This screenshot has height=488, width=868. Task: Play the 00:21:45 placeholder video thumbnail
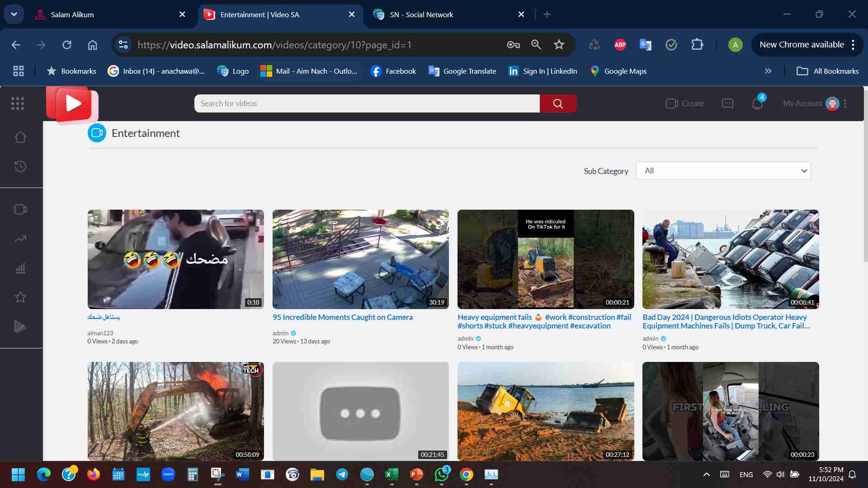(360, 411)
